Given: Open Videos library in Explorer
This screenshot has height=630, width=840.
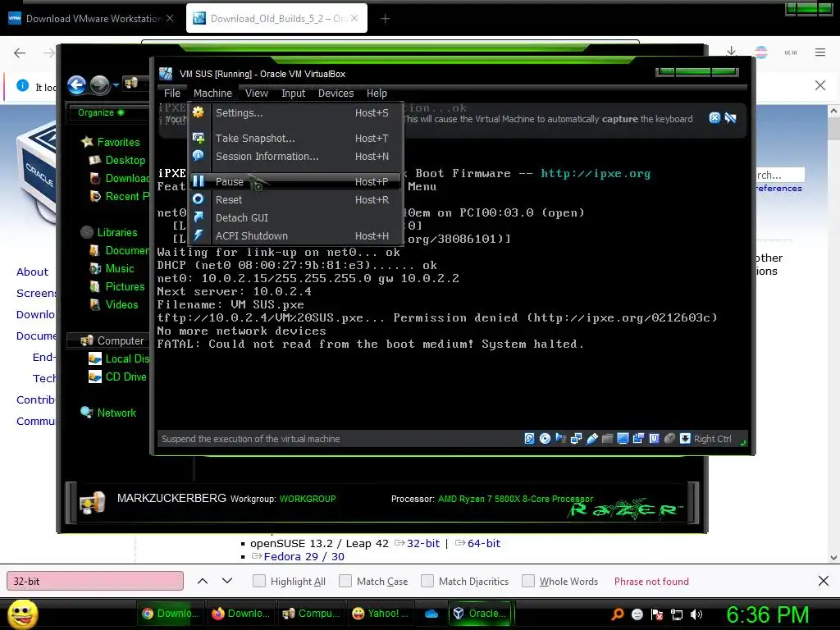Looking at the screenshot, I should [121, 304].
